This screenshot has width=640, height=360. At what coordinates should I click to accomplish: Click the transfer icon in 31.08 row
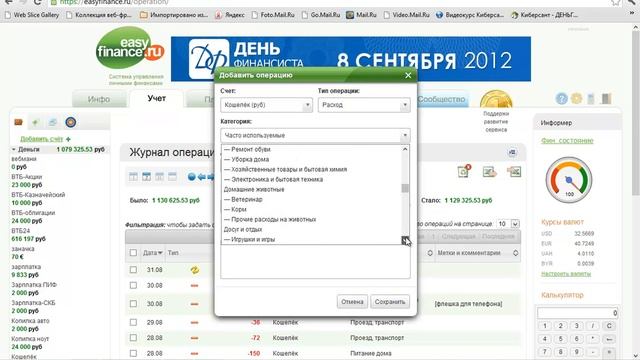pos(195,270)
